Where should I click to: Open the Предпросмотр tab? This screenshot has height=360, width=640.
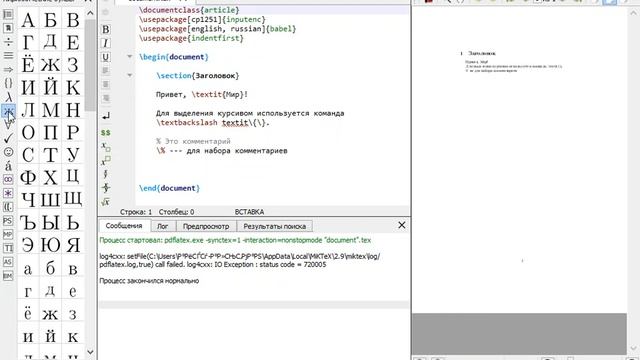coord(206,226)
